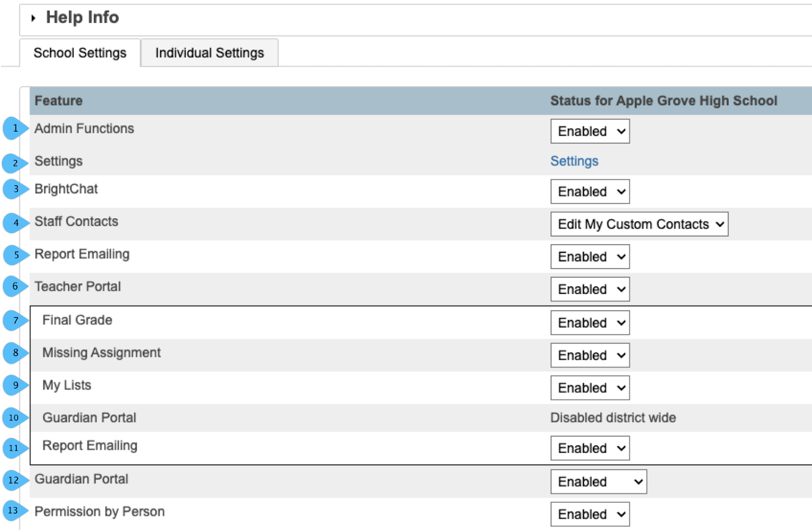Viewport: 812px width, 530px height.
Task: Expand the Help Info section
Action: pos(33,18)
